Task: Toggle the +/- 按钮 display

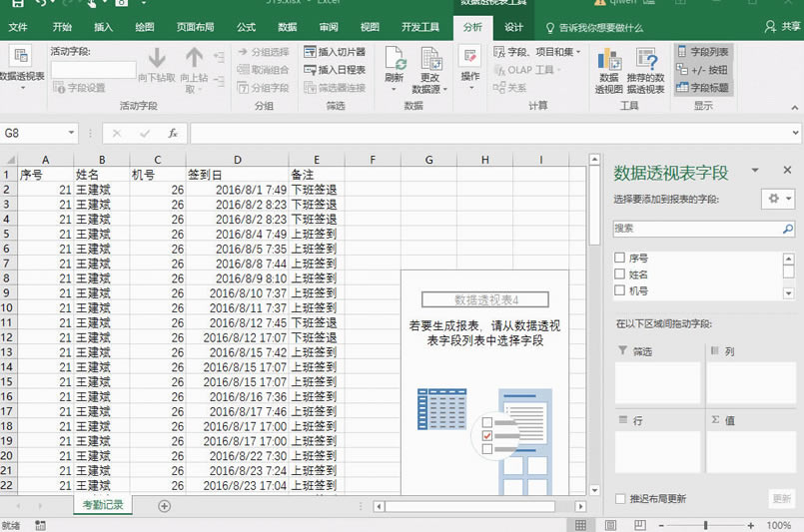Action: tap(702, 70)
